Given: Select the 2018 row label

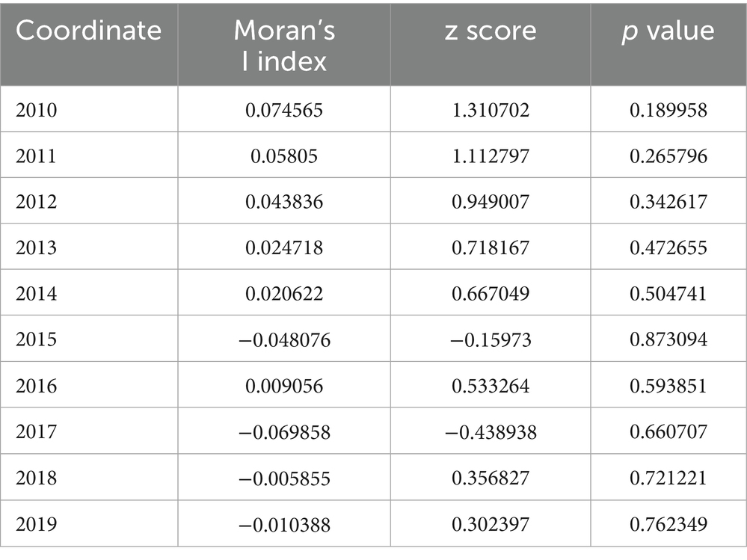Looking at the screenshot, I should (x=36, y=477).
